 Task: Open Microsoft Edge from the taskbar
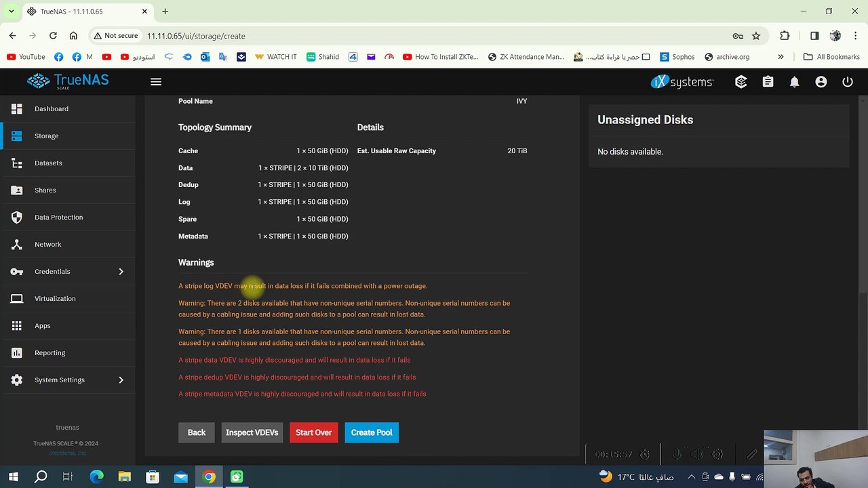97,476
